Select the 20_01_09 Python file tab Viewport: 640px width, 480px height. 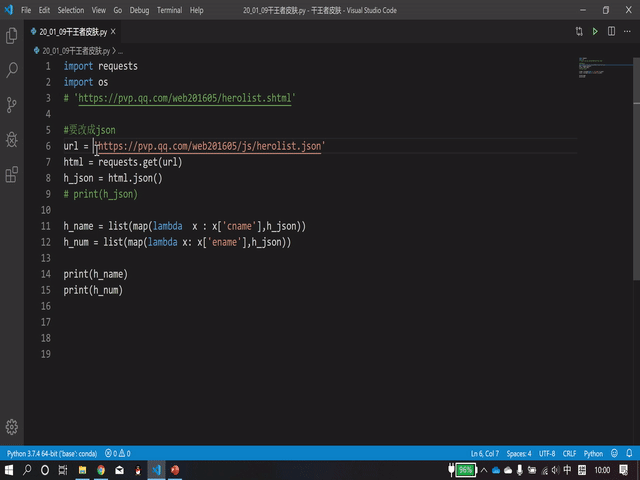click(x=73, y=32)
